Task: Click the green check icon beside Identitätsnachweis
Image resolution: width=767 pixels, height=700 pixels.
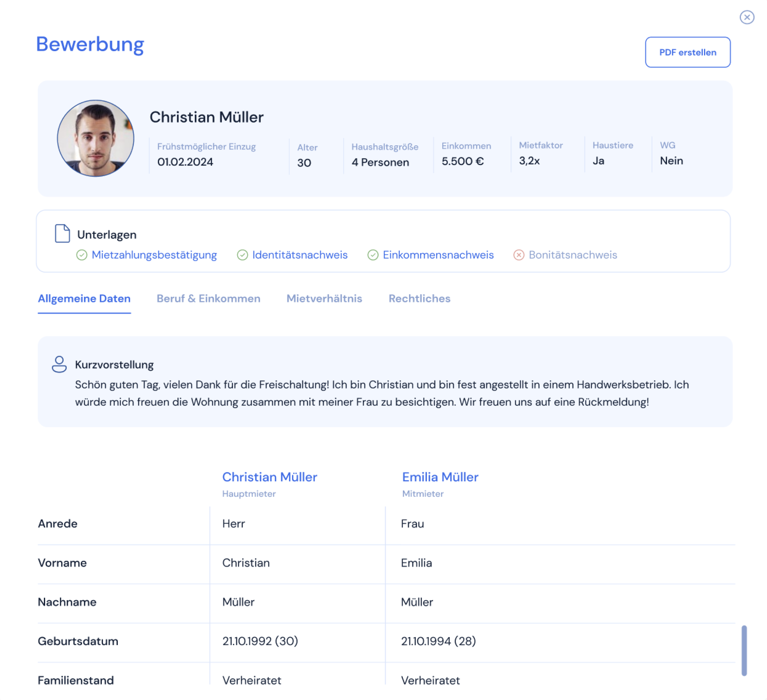Action: click(x=242, y=255)
